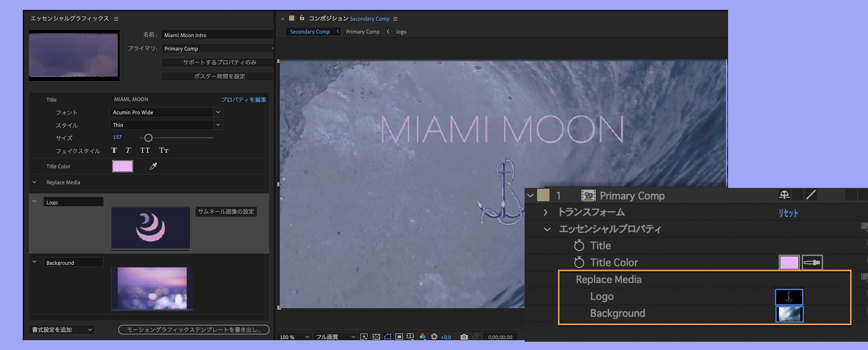Click the プロパティを編集 link
Screen dimensions: 868x350
click(x=244, y=100)
